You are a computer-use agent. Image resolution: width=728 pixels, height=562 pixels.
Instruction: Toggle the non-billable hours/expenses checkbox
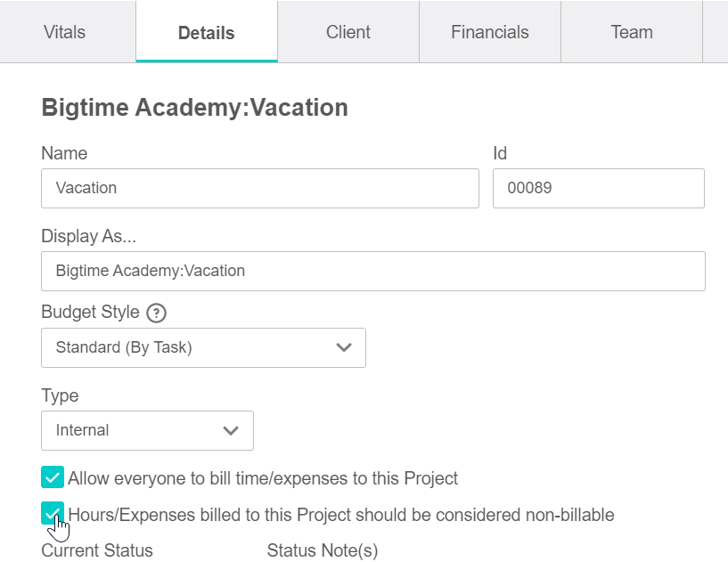tap(53, 513)
